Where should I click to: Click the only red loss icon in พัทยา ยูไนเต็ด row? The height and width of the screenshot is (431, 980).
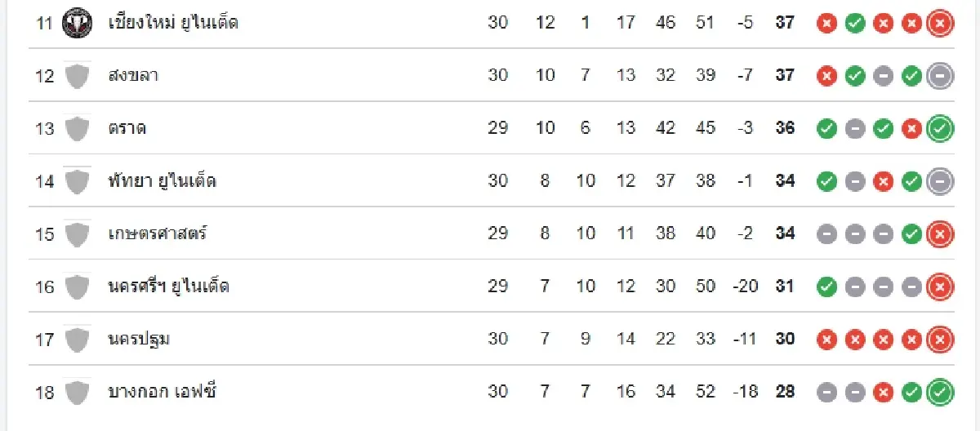883,181
